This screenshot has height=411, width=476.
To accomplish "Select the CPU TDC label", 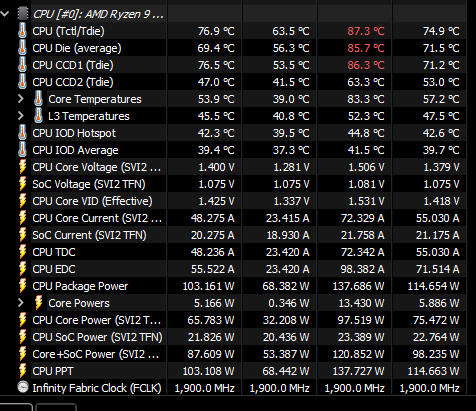I will click(x=54, y=252).
